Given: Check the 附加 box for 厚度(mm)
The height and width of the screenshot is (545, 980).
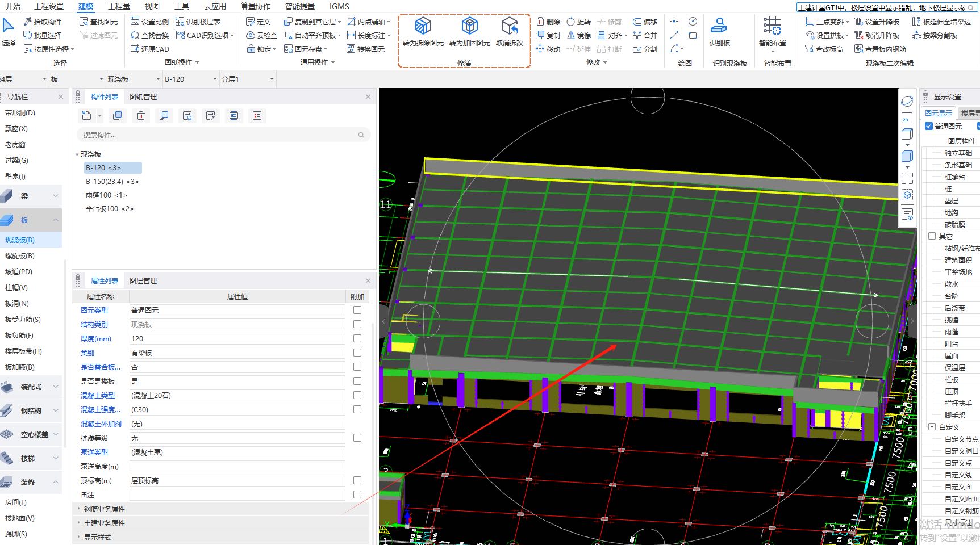Looking at the screenshot, I should tap(357, 338).
